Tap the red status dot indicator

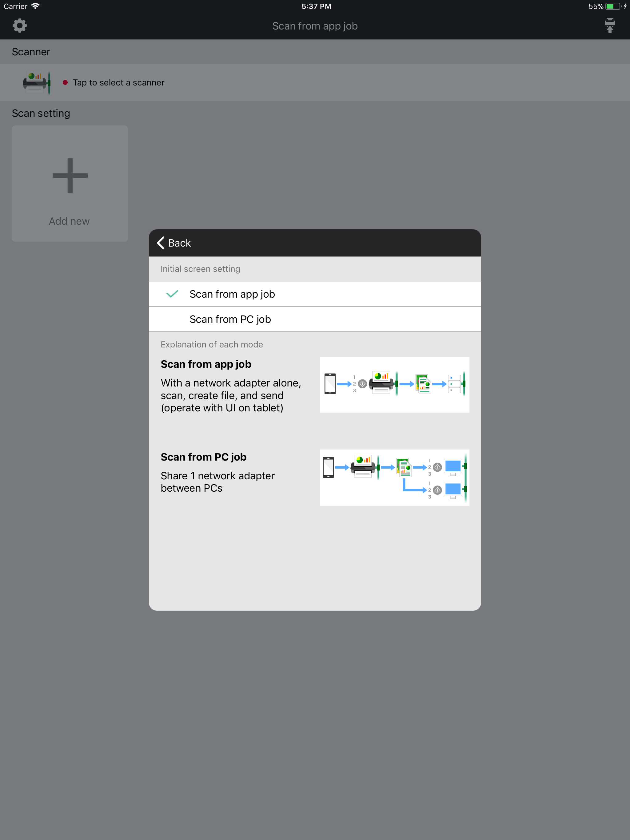click(x=65, y=82)
